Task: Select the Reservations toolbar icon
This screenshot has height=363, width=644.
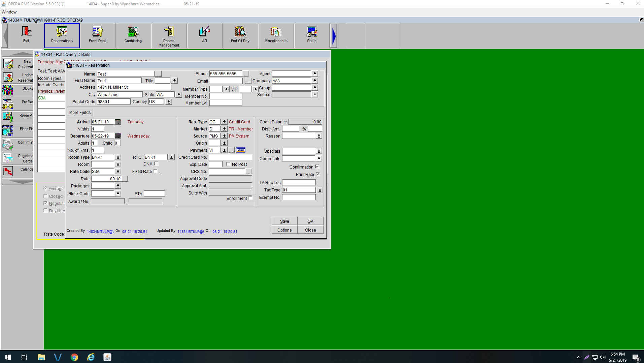Action: [x=62, y=35]
